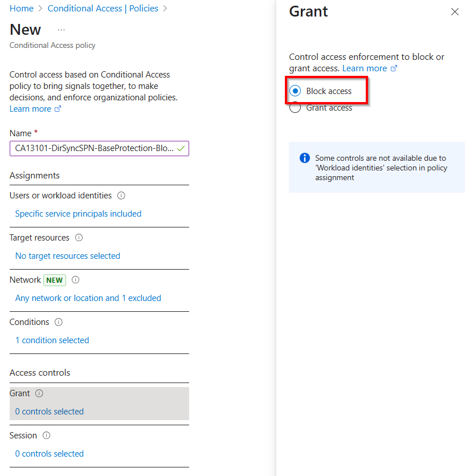Viewport: 474px width, 476px height.
Task: Close the Grant panel with X
Action: pyautogui.click(x=455, y=12)
